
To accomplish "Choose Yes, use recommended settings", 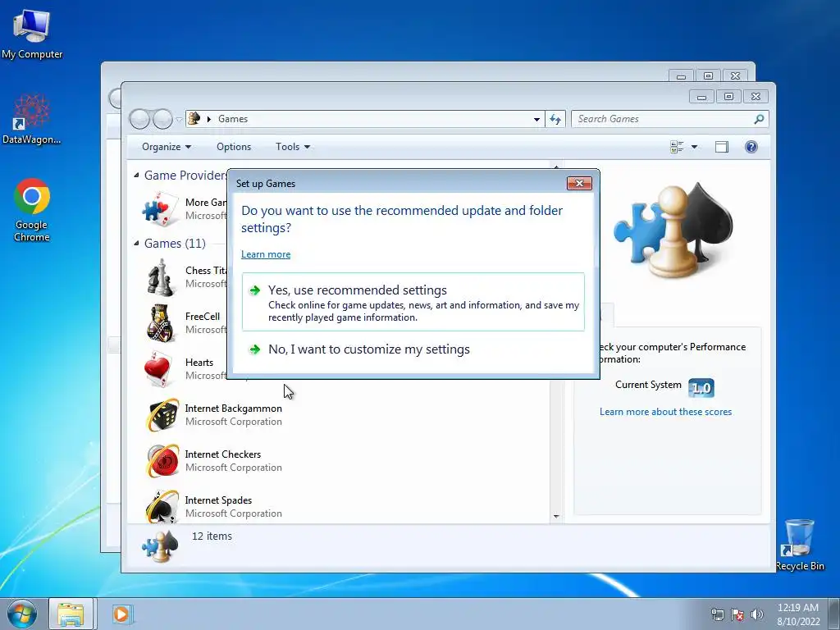I will 413,302.
